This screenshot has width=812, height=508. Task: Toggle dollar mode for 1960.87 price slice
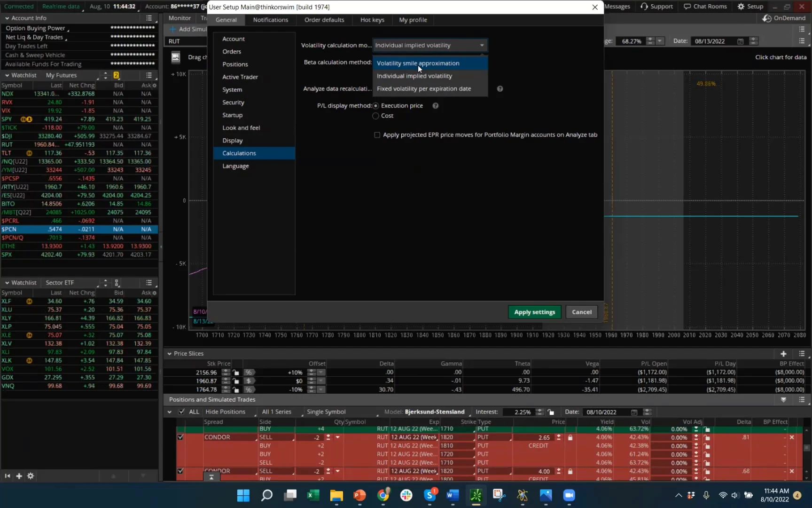coord(249,381)
